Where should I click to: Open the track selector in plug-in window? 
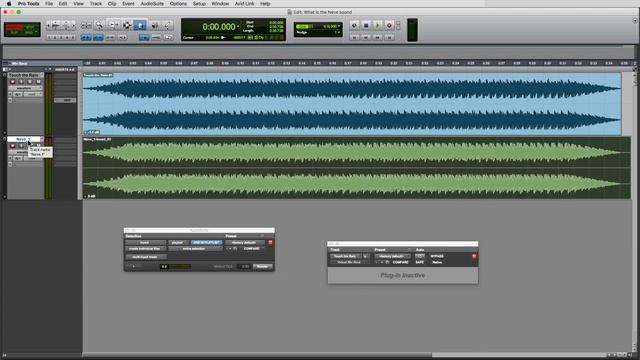tap(345, 256)
